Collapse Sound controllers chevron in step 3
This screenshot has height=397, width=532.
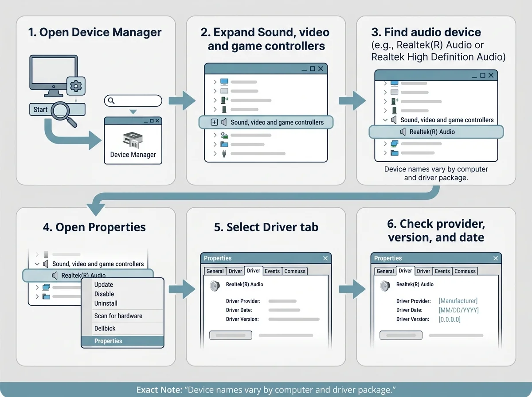tap(385, 120)
